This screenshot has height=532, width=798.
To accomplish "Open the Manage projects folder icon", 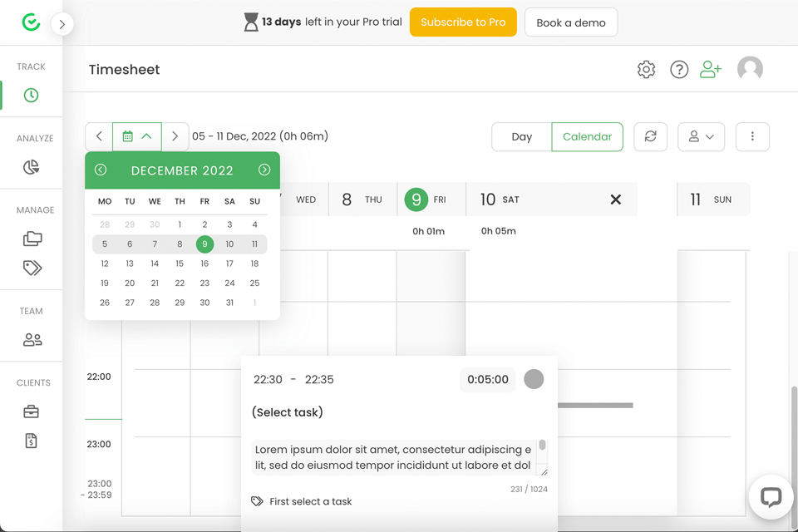I will click(32, 239).
